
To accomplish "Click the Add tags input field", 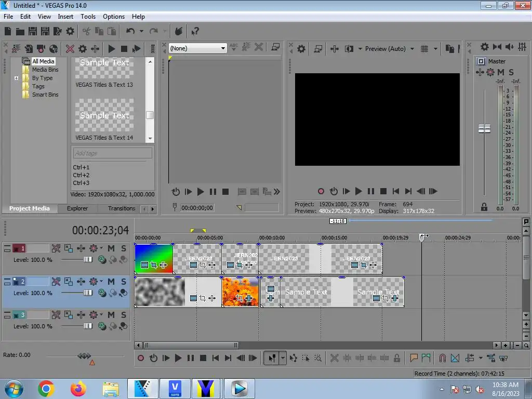I will (x=112, y=153).
